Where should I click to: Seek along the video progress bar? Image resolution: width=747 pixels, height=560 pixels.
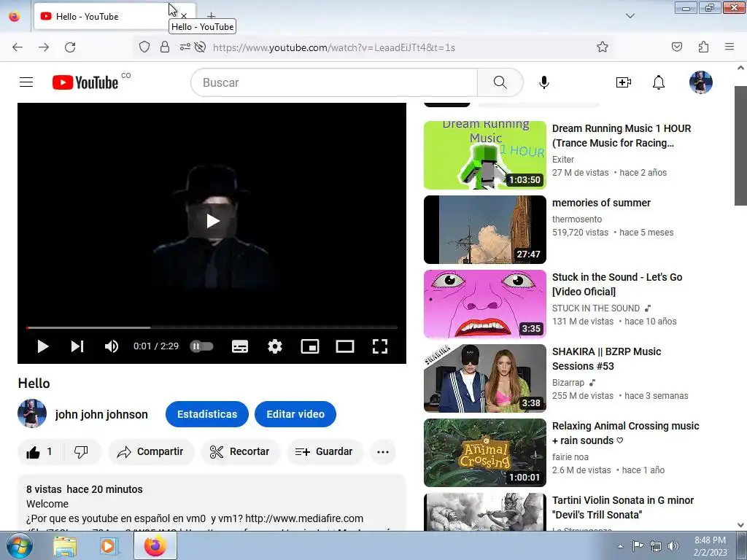[212, 327]
